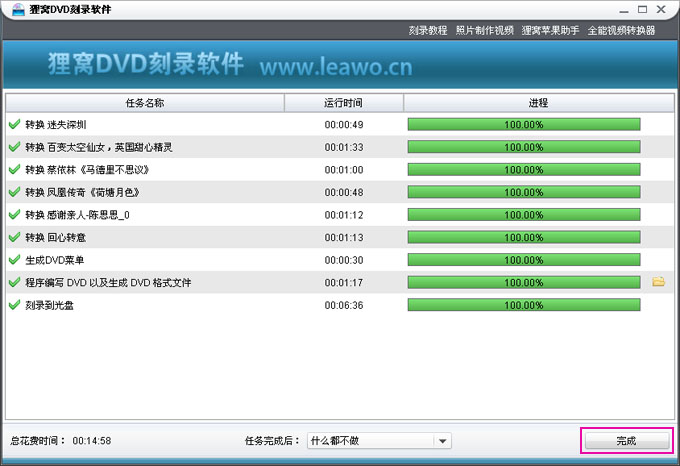
Task: Close the 狸窝DVD刻录软件 window
Action: (661, 9)
